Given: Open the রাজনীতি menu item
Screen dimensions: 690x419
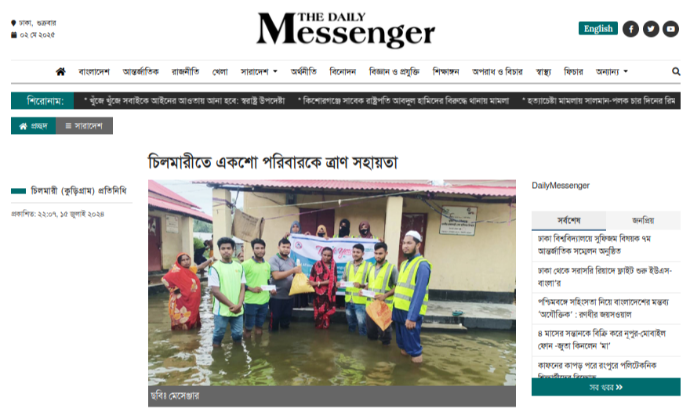Looking at the screenshot, I should [x=185, y=71].
